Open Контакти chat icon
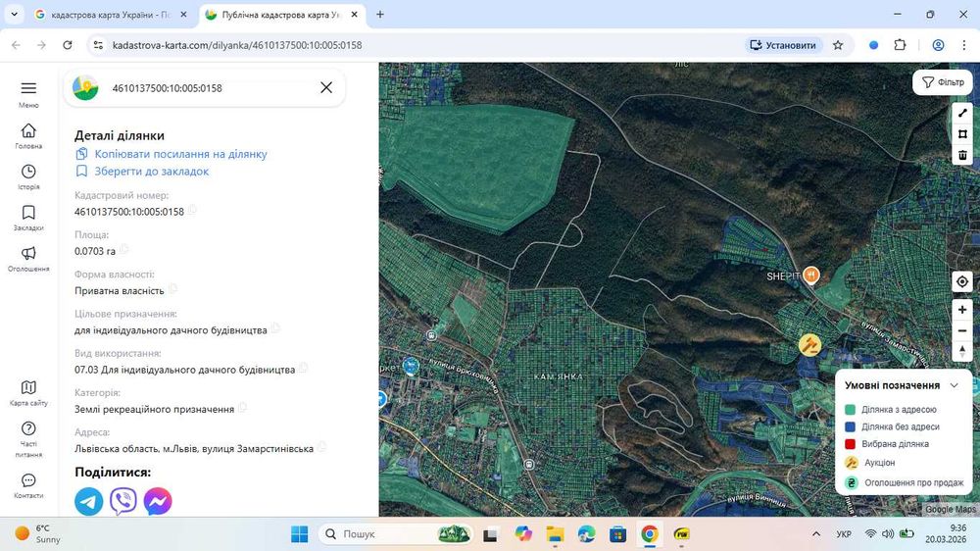980x551 pixels. [x=28, y=479]
